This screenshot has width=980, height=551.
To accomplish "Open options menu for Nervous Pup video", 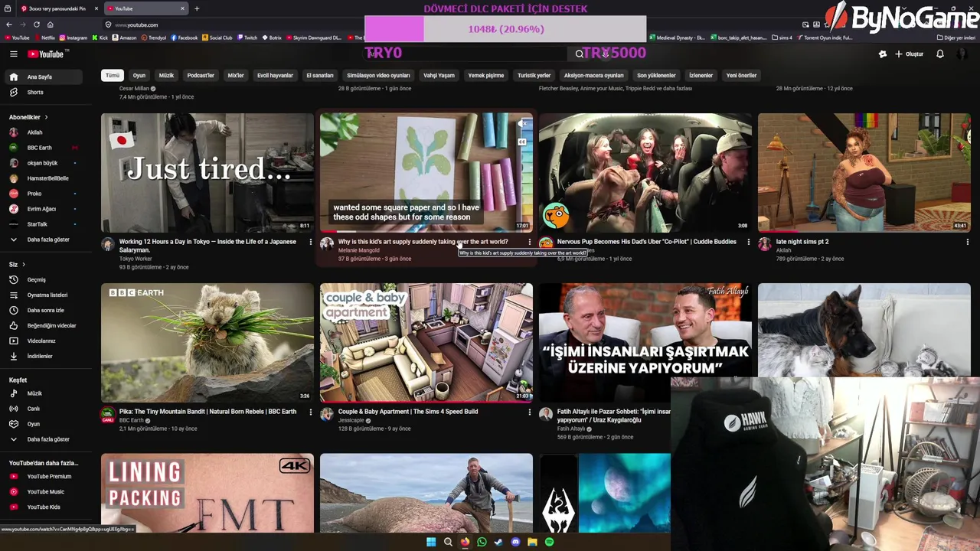I will [x=748, y=242].
